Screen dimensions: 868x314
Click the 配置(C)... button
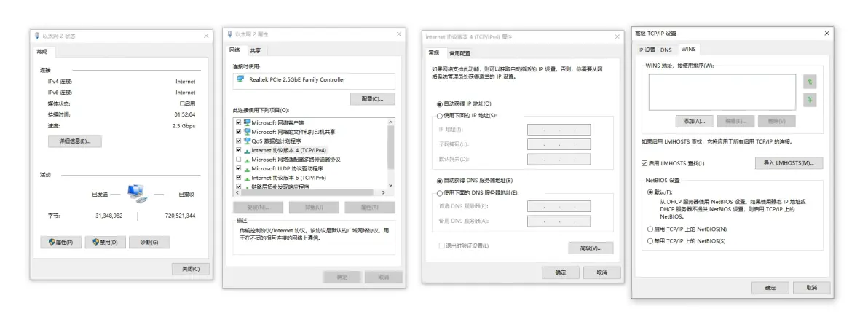tap(373, 98)
